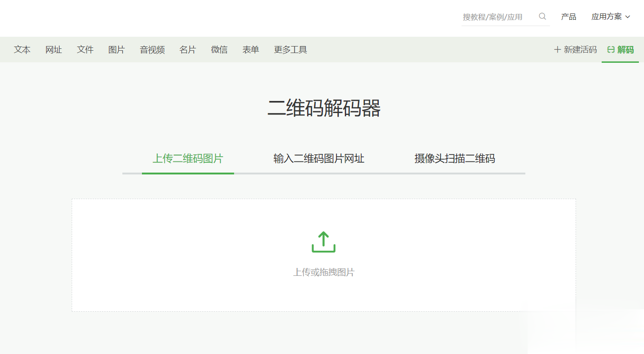
Task: Click the scan icon beside 解码
Action: 611,49
